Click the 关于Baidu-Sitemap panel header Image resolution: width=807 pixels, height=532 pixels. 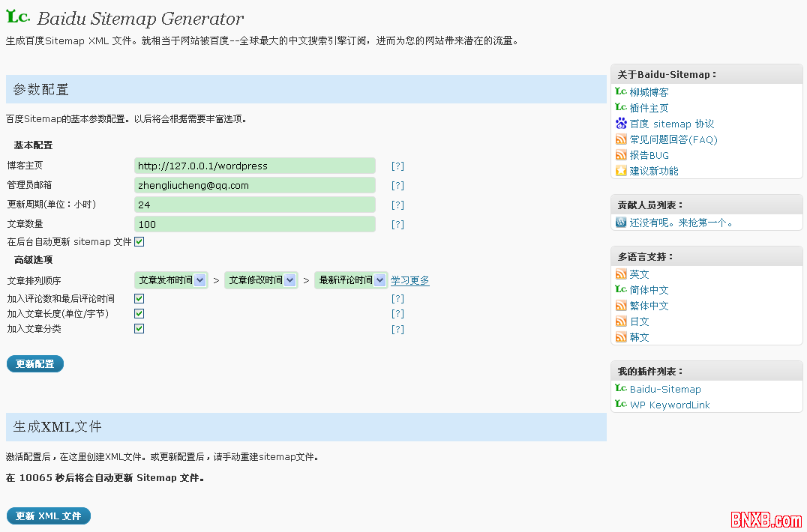[706, 74]
